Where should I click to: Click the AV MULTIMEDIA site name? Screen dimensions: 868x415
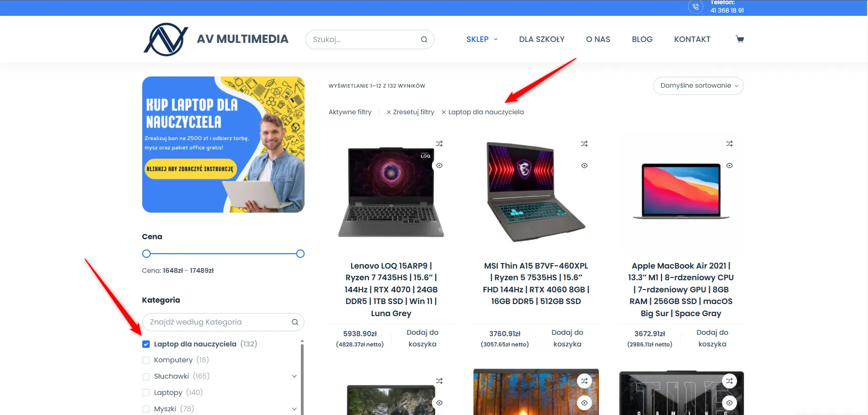point(243,39)
